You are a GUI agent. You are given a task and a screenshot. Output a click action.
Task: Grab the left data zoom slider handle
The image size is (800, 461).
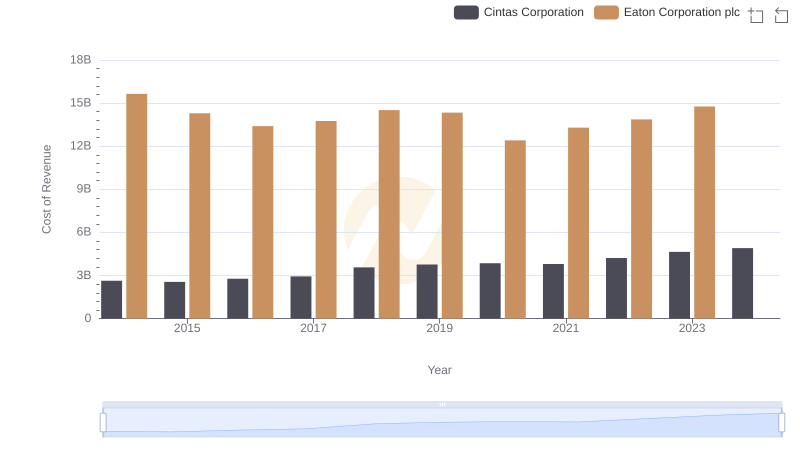(103, 423)
